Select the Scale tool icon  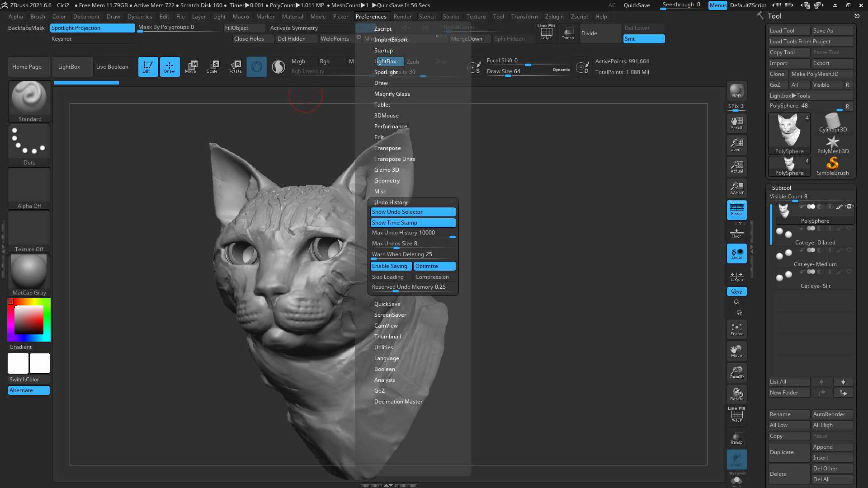point(212,66)
